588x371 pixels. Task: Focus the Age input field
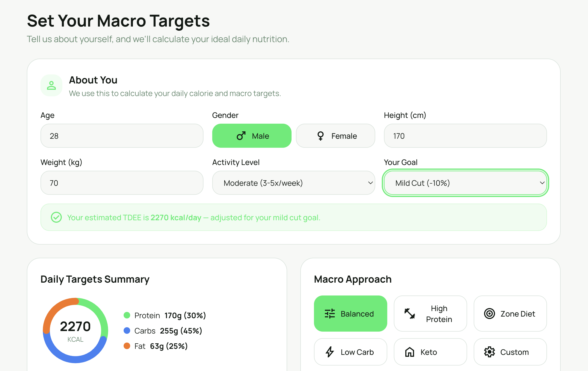coord(122,136)
